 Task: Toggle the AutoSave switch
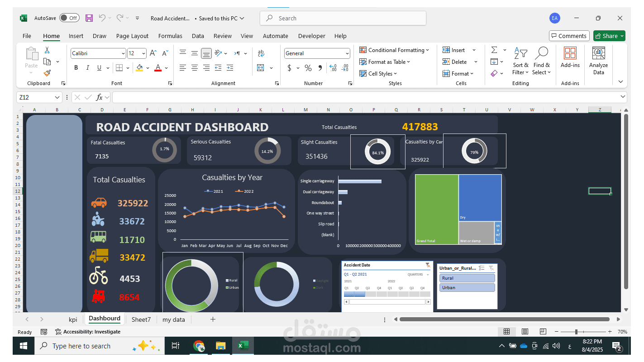coord(69,18)
